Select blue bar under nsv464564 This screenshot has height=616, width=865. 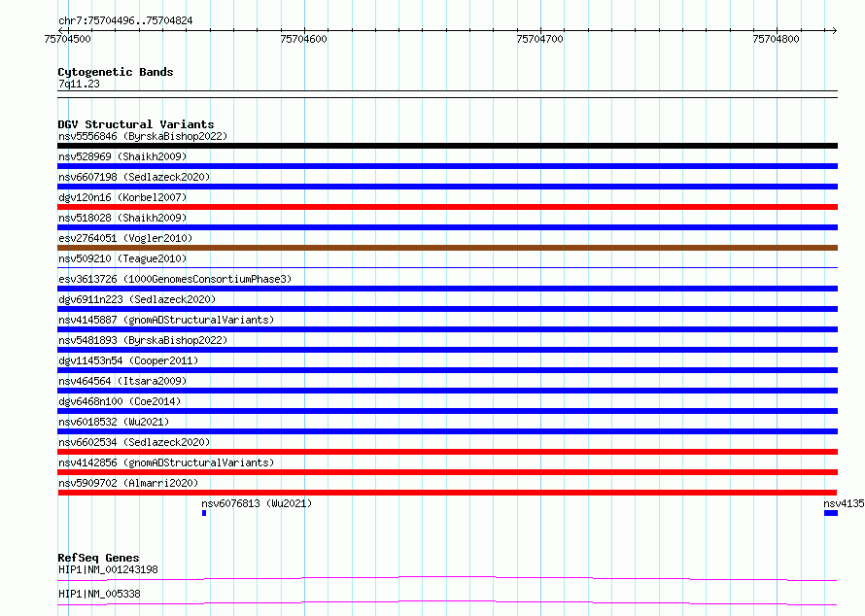point(447,391)
